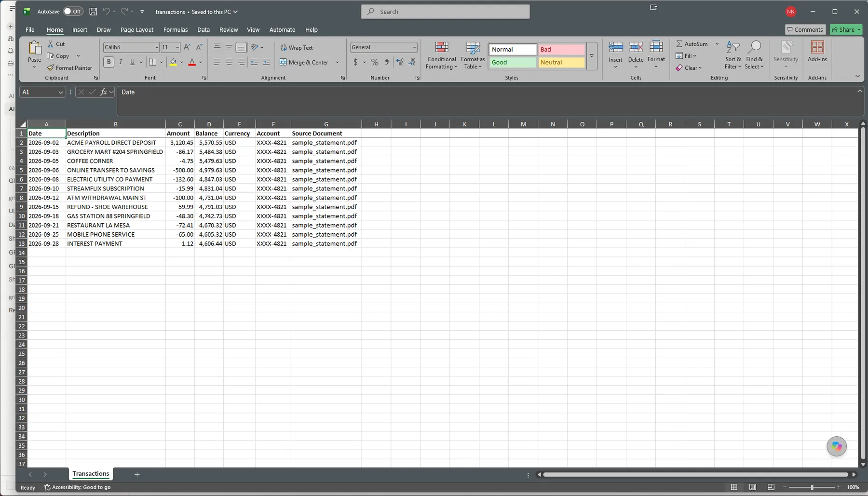Expand Merge & Center options arrow

coord(337,62)
